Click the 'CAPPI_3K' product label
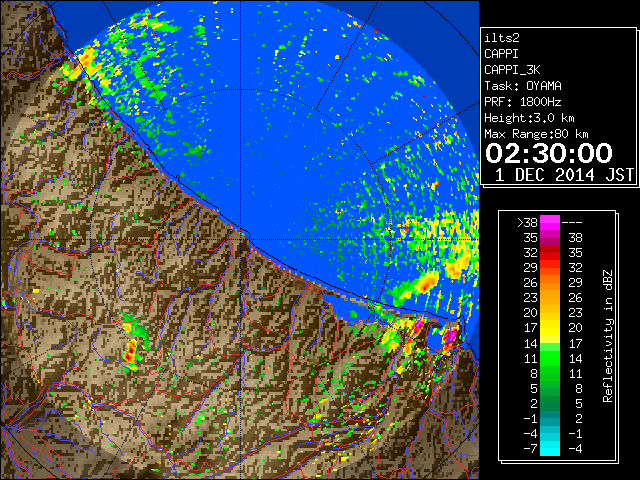This screenshot has width=640, height=480. tap(512, 70)
